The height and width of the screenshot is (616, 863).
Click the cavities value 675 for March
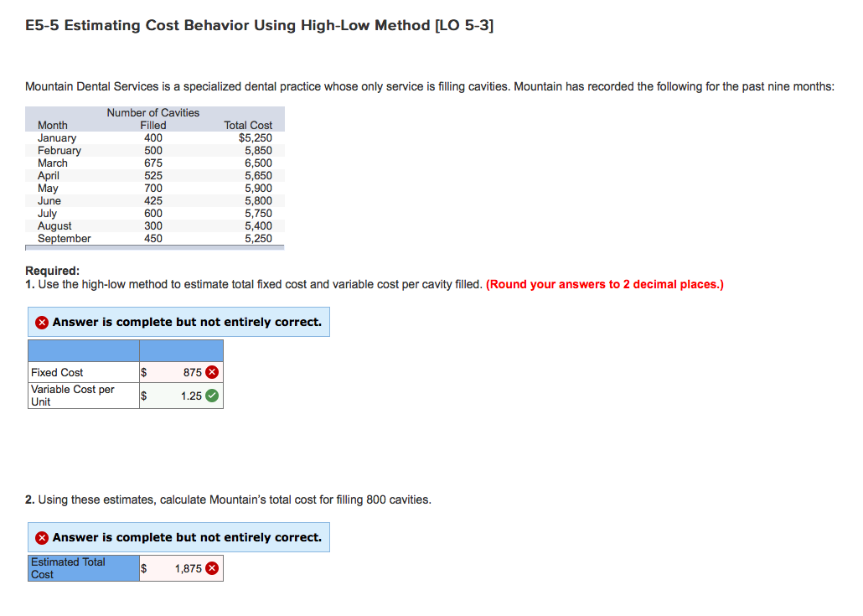[153, 163]
